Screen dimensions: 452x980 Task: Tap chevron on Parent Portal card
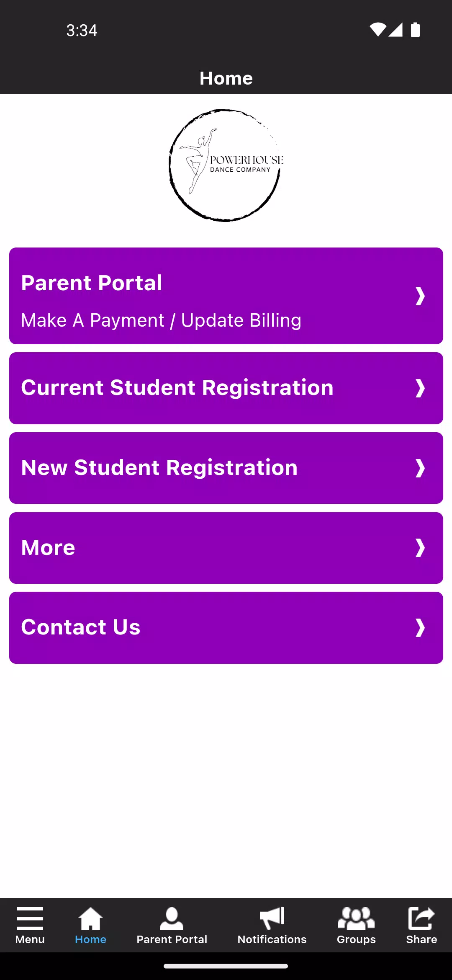420,296
